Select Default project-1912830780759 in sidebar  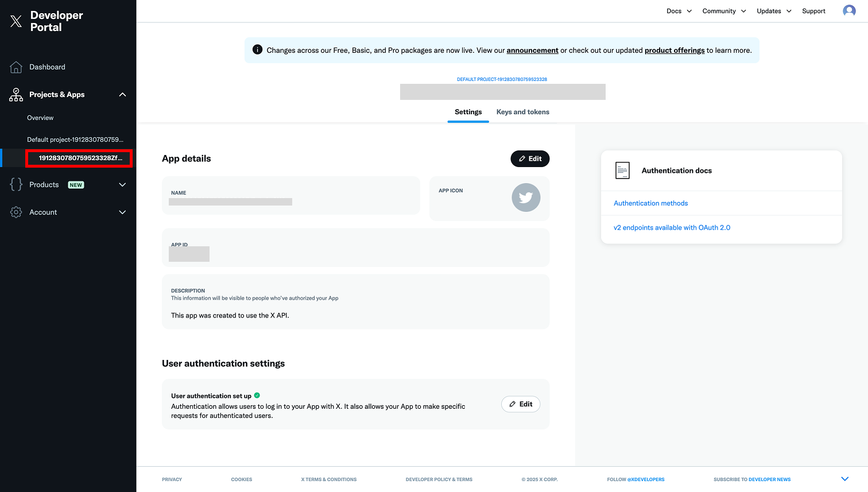pos(75,140)
